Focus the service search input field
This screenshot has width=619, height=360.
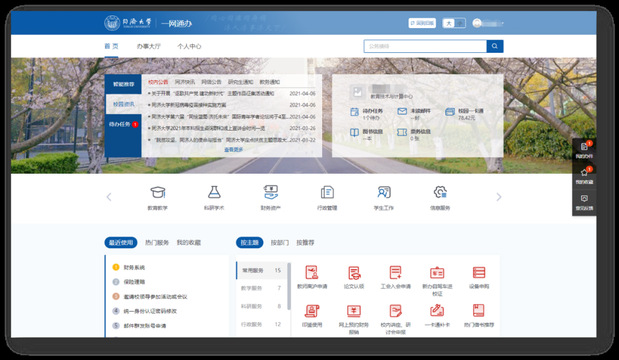pyautogui.click(x=425, y=46)
